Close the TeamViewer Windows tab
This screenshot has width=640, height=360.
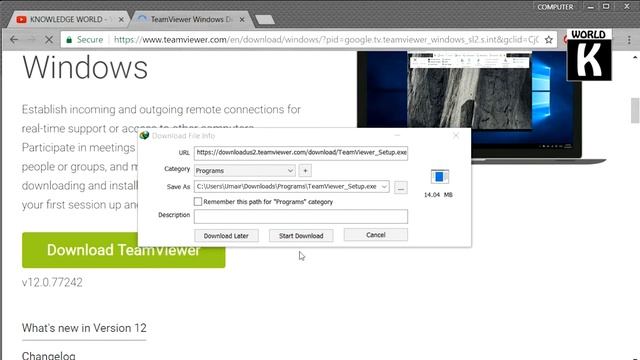click(x=242, y=19)
